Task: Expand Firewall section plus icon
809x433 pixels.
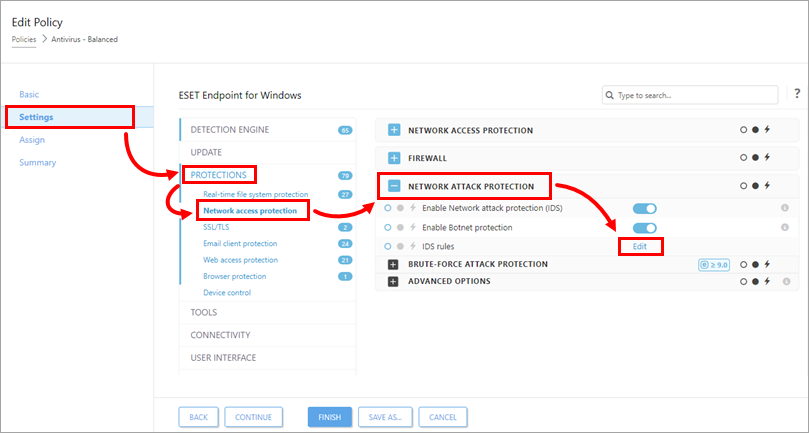Action: coord(394,158)
